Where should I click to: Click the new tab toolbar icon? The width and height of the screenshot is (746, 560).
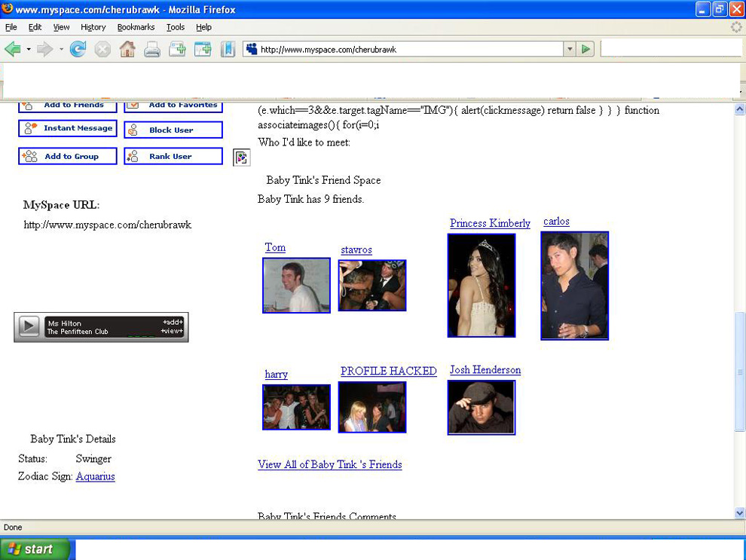178,49
